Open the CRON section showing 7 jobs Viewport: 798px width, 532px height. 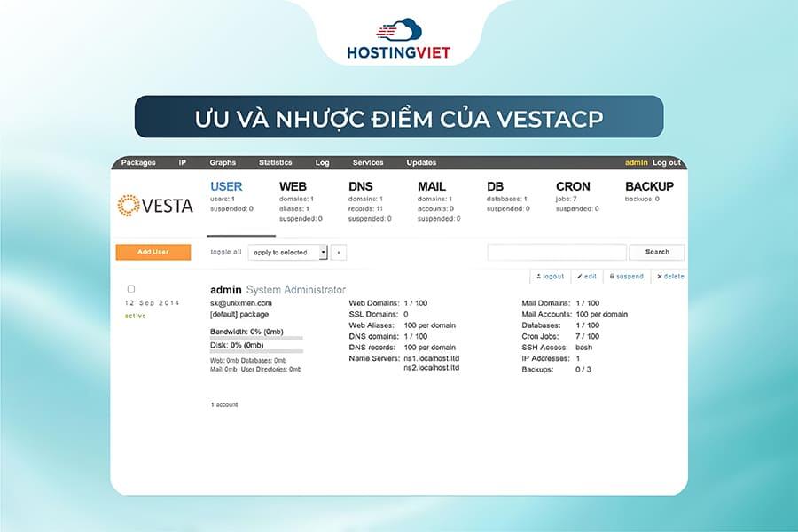point(572,187)
